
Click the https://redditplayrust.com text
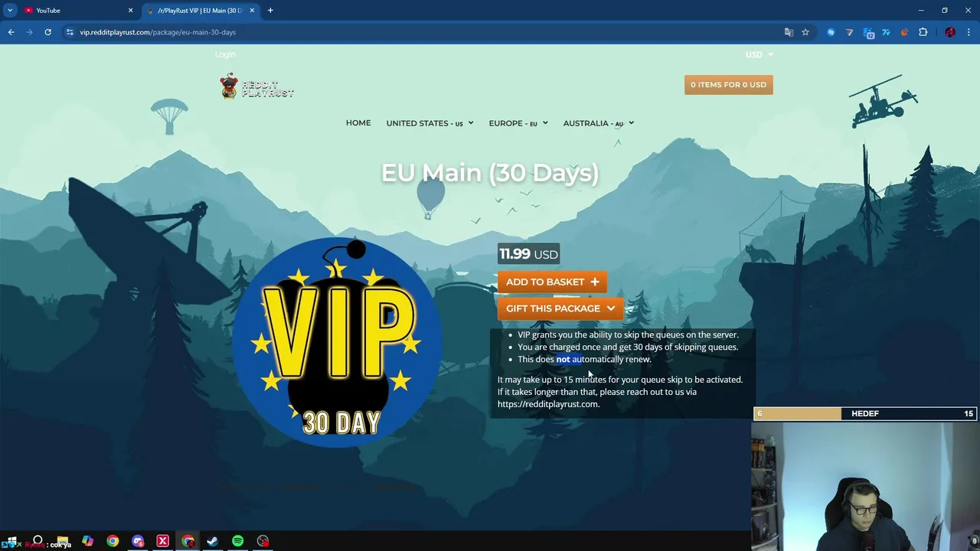(547, 404)
